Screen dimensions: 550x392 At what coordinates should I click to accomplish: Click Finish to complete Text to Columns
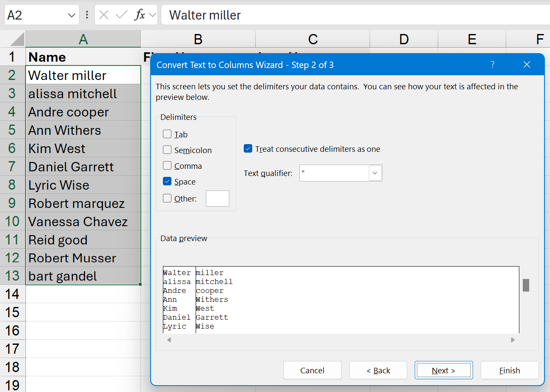[x=509, y=370]
